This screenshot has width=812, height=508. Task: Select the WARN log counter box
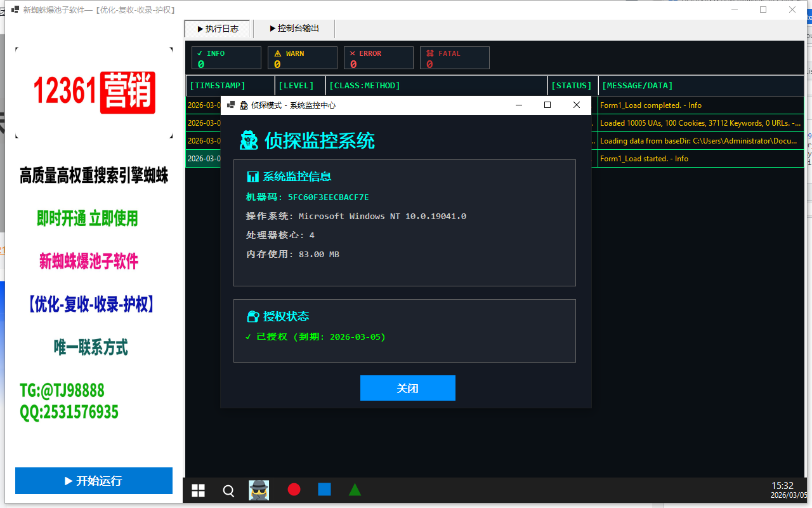[302, 58]
